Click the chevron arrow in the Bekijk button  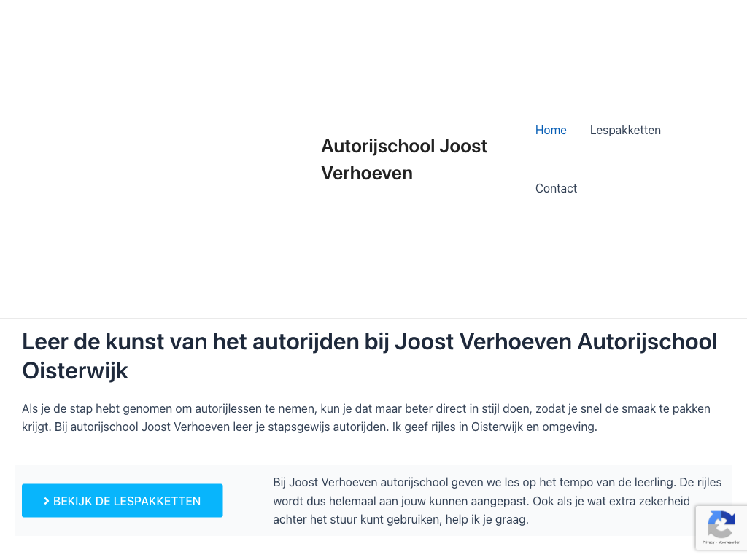coord(47,501)
